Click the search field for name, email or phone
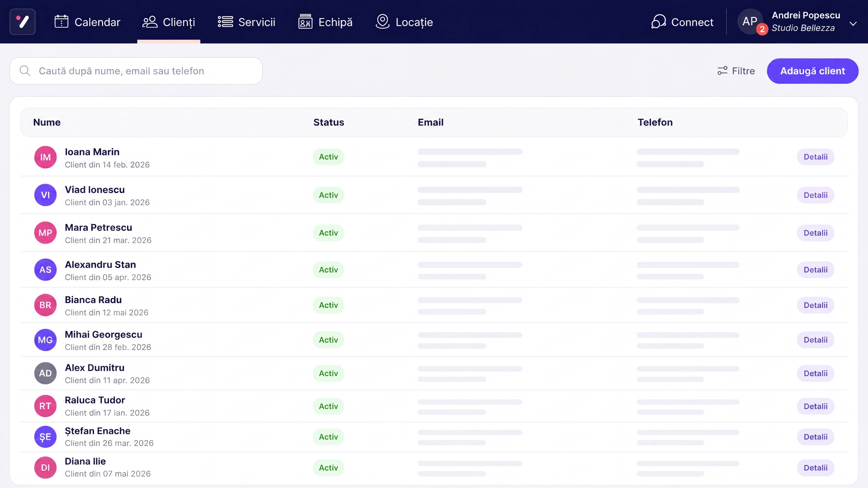This screenshot has width=868, height=488. tap(136, 71)
